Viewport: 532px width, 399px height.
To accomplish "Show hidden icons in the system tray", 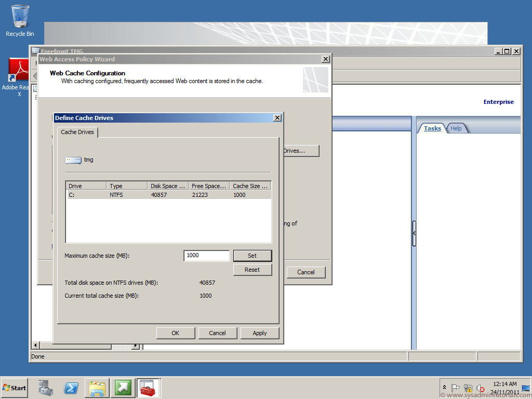I will click(445, 388).
